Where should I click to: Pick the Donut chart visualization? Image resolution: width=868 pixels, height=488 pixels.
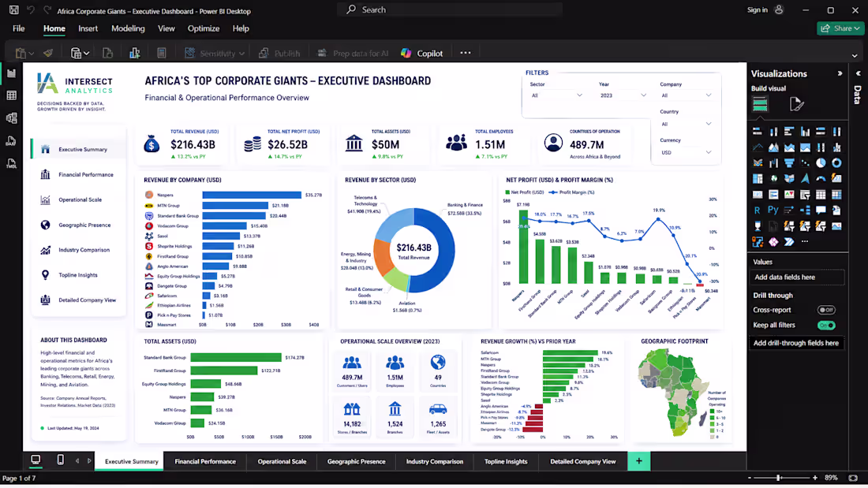[836, 162]
